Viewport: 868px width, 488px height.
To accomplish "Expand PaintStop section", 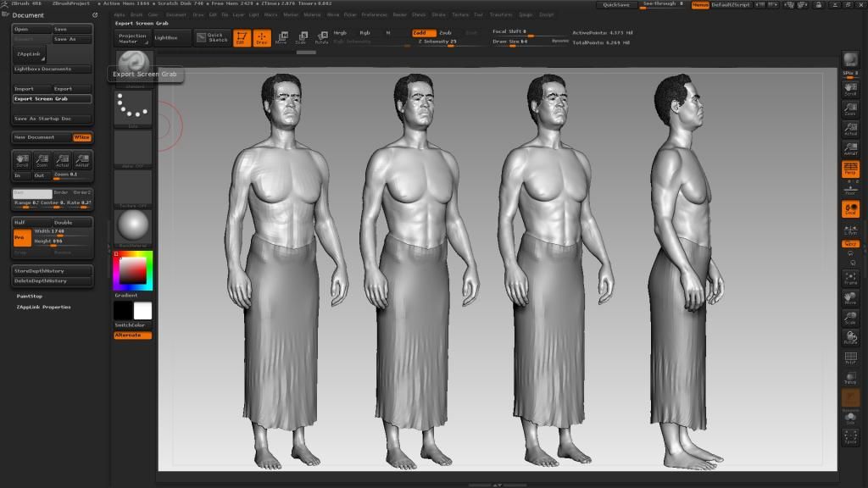I will pos(30,296).
